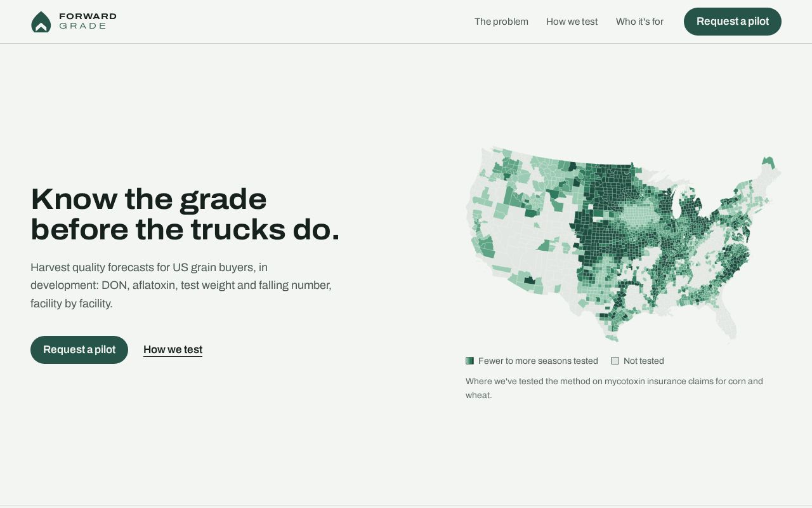Open the How we test nav item

tap(572, 22)
